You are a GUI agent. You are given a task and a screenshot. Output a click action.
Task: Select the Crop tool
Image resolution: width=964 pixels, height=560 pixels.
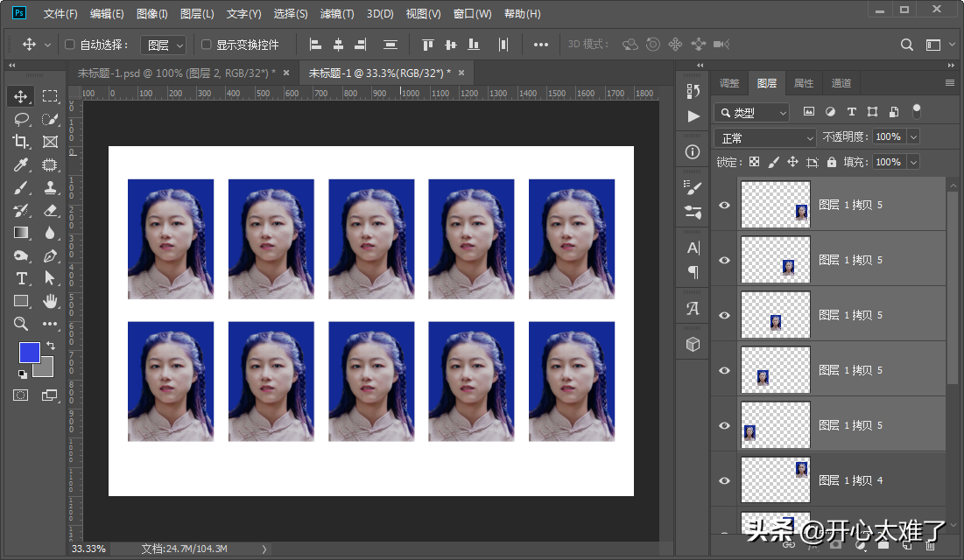click(x=21, y=142)
